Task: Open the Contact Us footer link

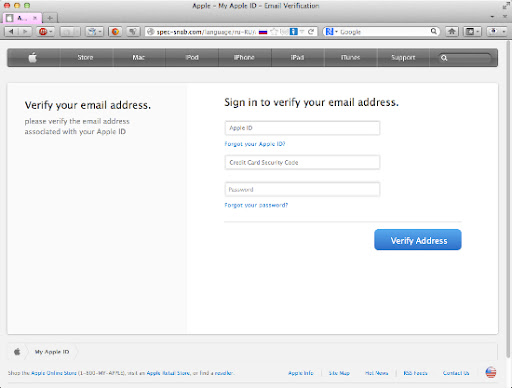Action: click(x=456, y=373)
